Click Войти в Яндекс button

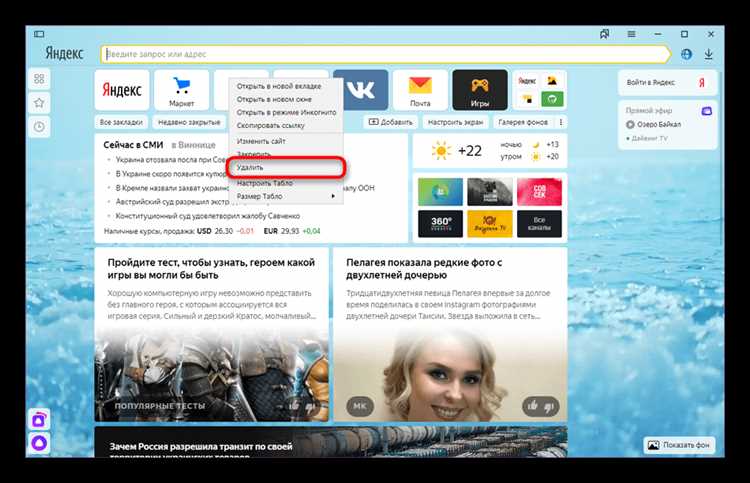(x=666, y=80)
